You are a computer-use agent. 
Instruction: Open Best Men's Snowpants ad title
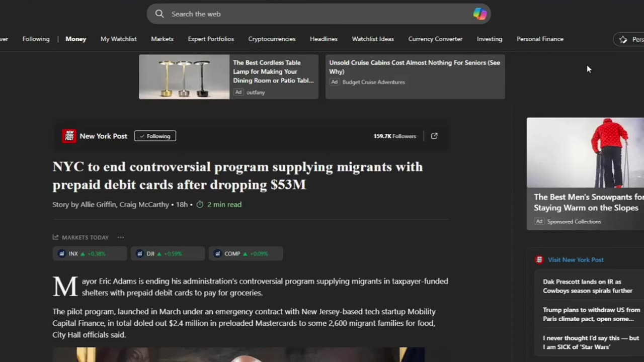coord(589,202)
